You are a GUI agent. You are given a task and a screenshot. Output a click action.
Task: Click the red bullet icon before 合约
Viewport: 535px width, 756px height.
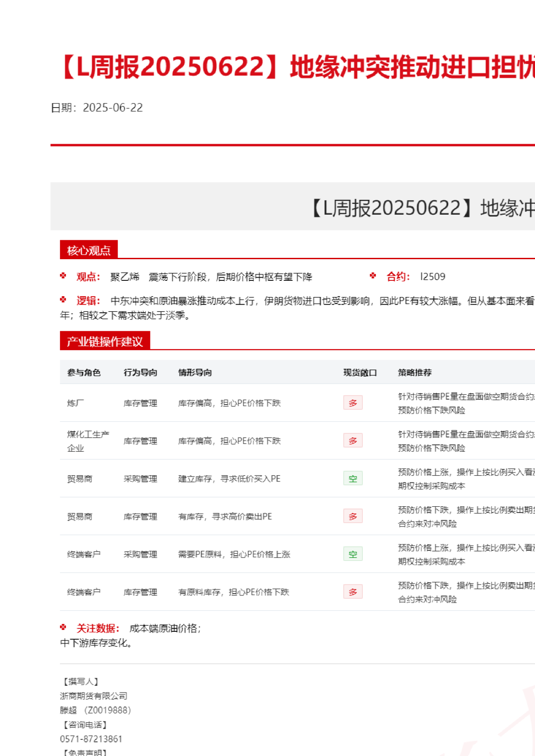(x=373, y=276)
